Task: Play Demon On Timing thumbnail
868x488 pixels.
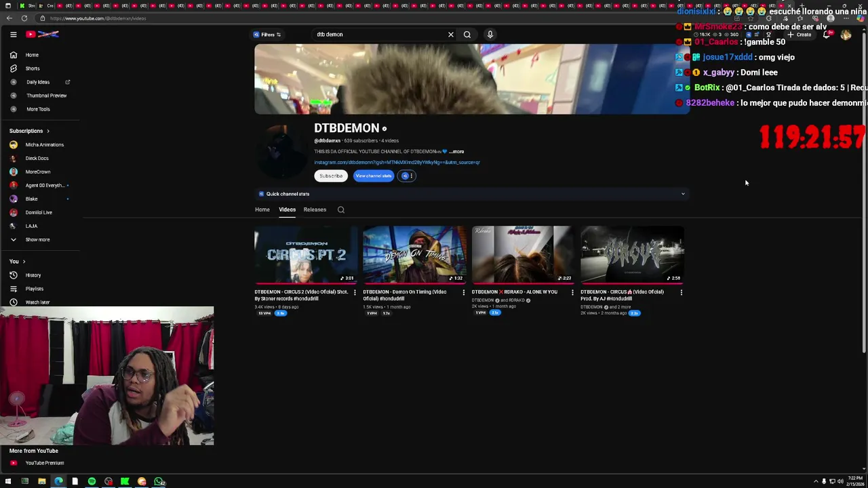Action: 414,255
